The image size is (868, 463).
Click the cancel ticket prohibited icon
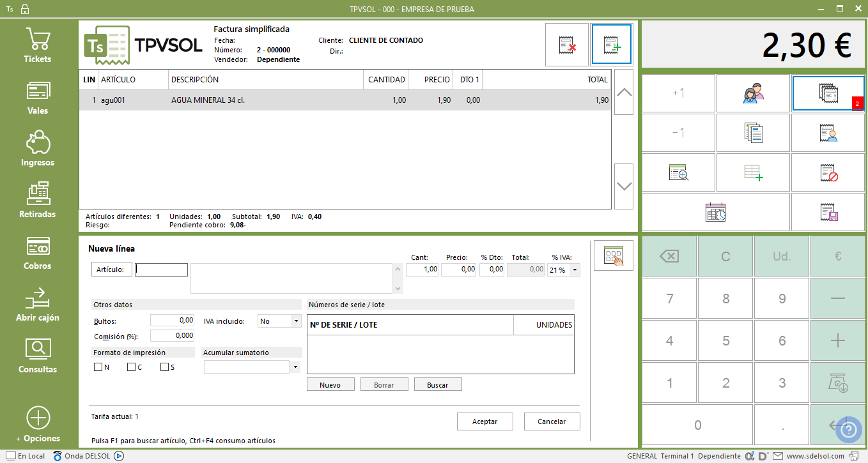click(x=828, y=172)
